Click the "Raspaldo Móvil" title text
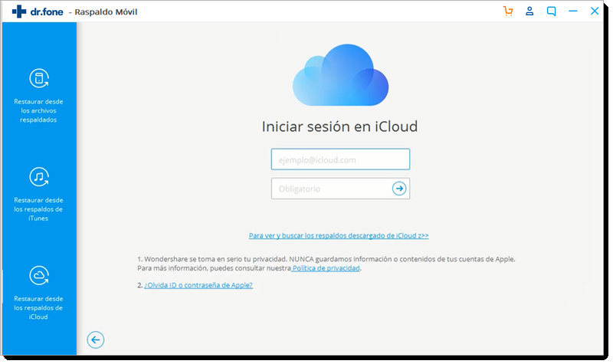The height and width of the screenshot is (364, 613). pyautogui.click(x=106, y=12)
